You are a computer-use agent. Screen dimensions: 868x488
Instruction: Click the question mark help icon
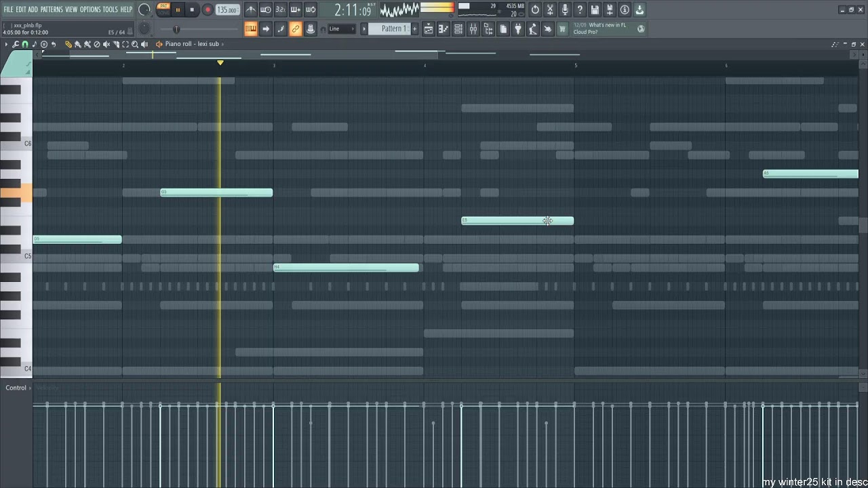click(x=580, y=9)
